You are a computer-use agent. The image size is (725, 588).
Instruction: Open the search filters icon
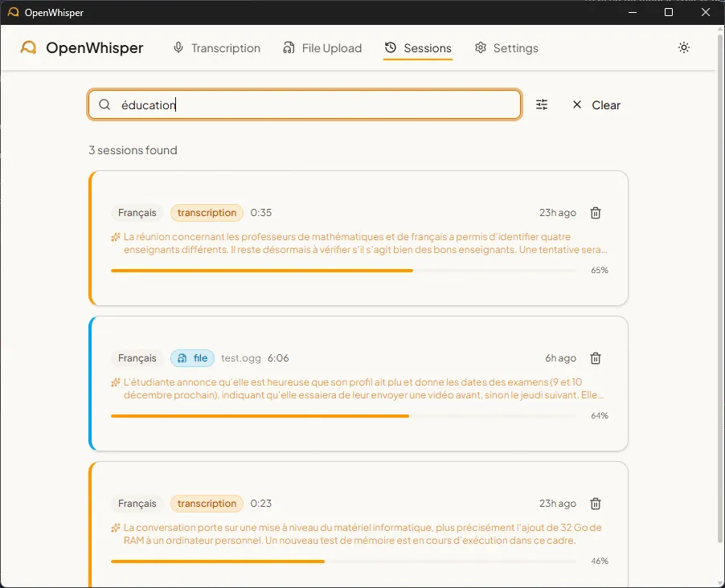point(542,104)
